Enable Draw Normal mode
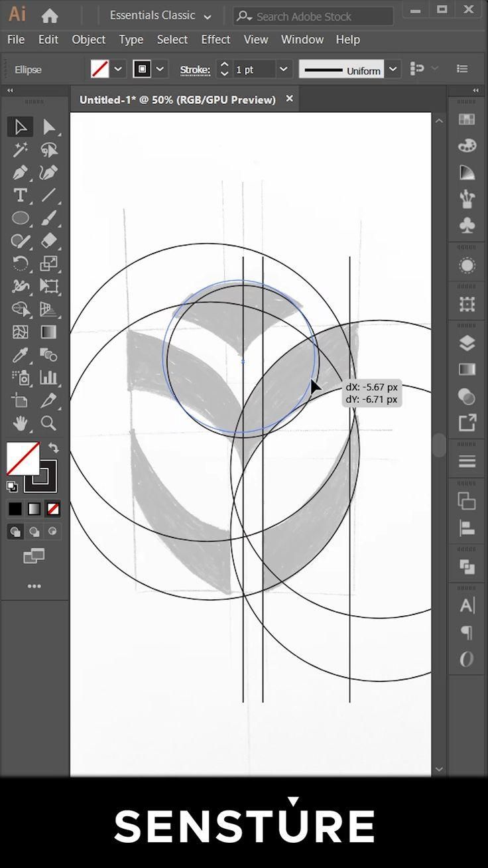488x868 pixels. (15, 532)
